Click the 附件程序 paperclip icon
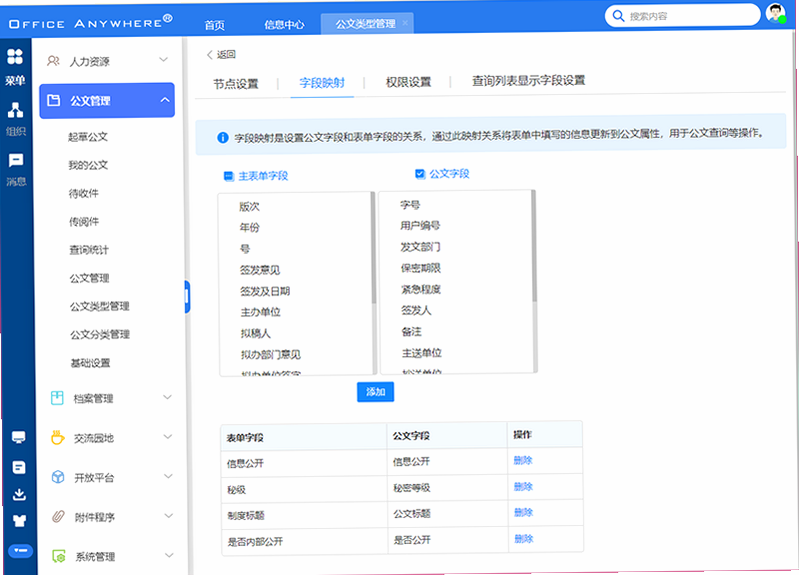Screen dimensions: 799x575 pyautogui.click(x=59, y=516)
